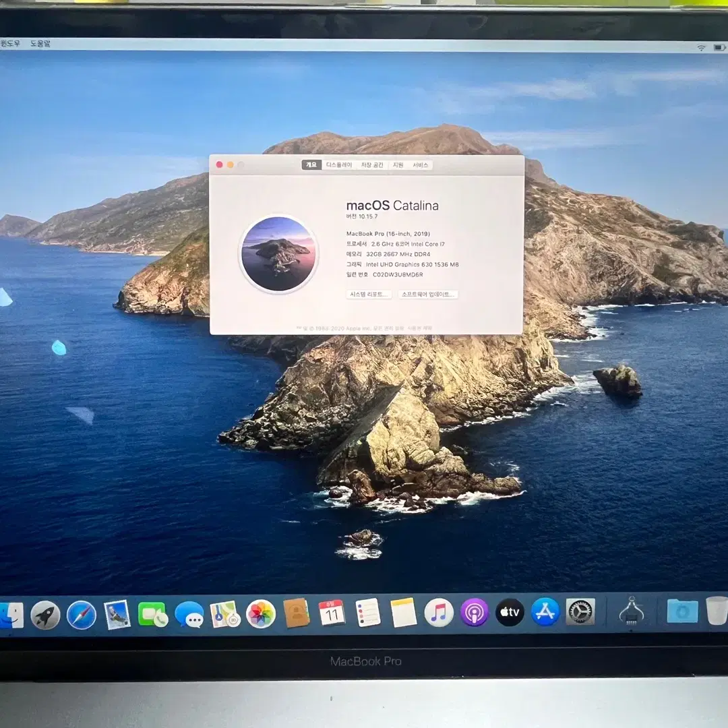The width and height of the screenshot is (728, 728).
Task: Open Notes app in the Dock
Action: pyautogui.click(x=404, y=612)
